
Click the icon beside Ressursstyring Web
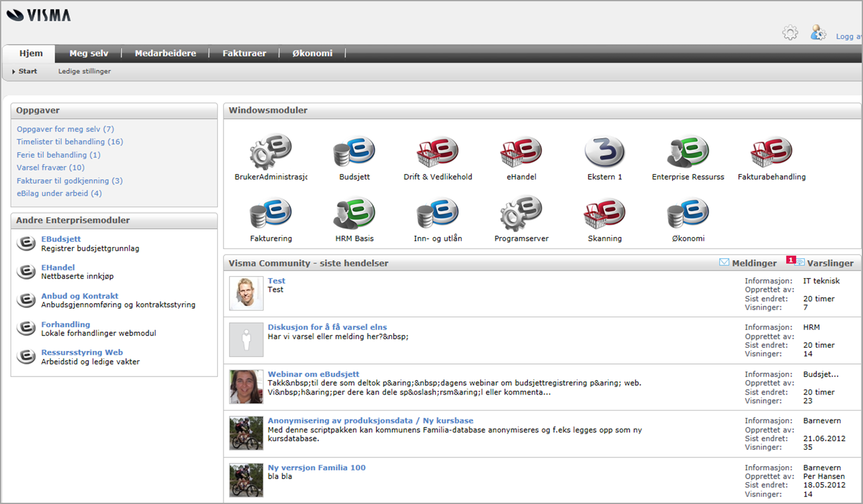click(26, 356)
